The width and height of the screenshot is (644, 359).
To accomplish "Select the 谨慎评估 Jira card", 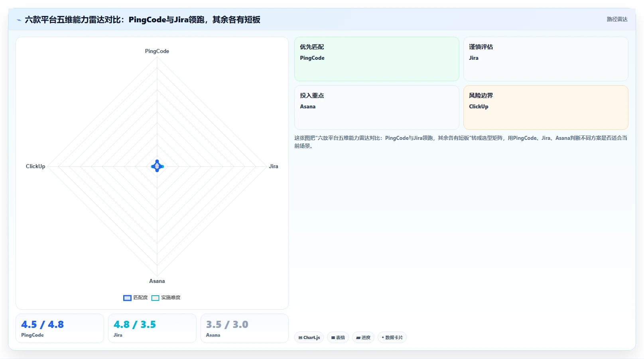I will [x=546, y=59].
